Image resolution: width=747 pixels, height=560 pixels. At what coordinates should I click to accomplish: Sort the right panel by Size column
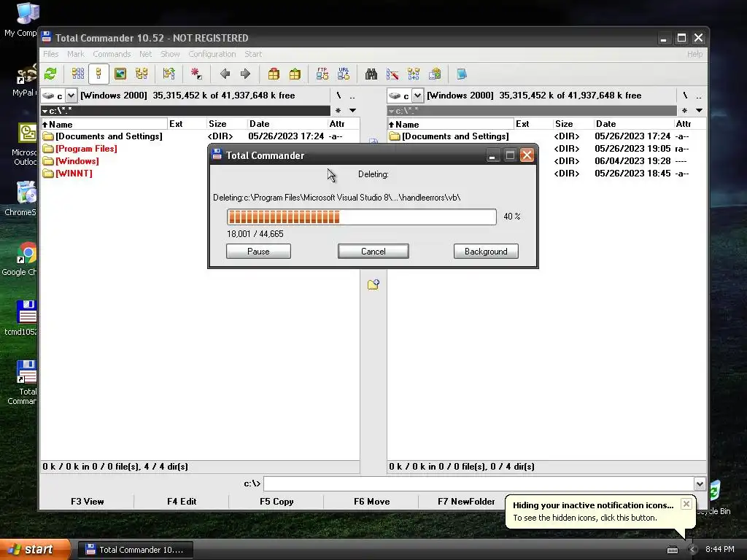tap(573, 124)
